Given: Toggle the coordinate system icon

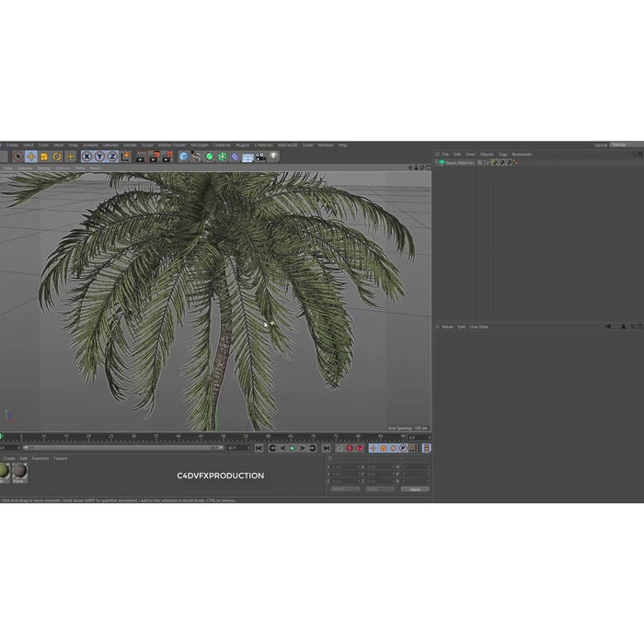Looking at the screenshot, I should (x=125, y=156).
